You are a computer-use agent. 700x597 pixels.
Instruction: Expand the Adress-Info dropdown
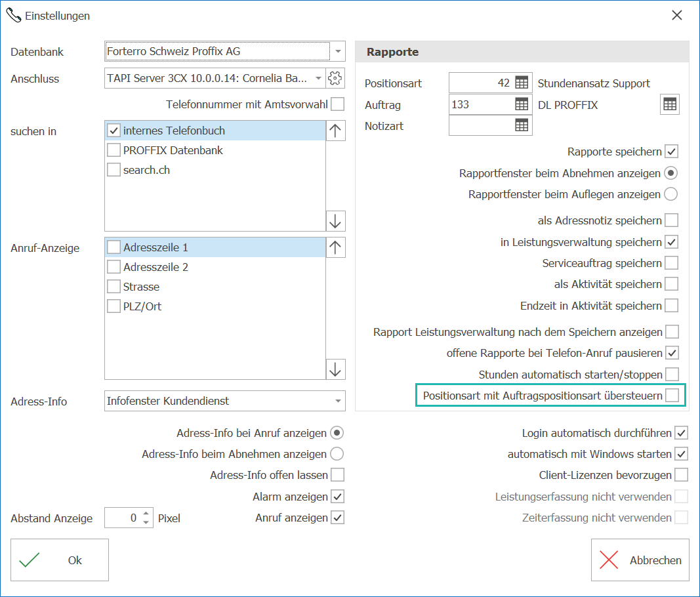click(338, 401)
